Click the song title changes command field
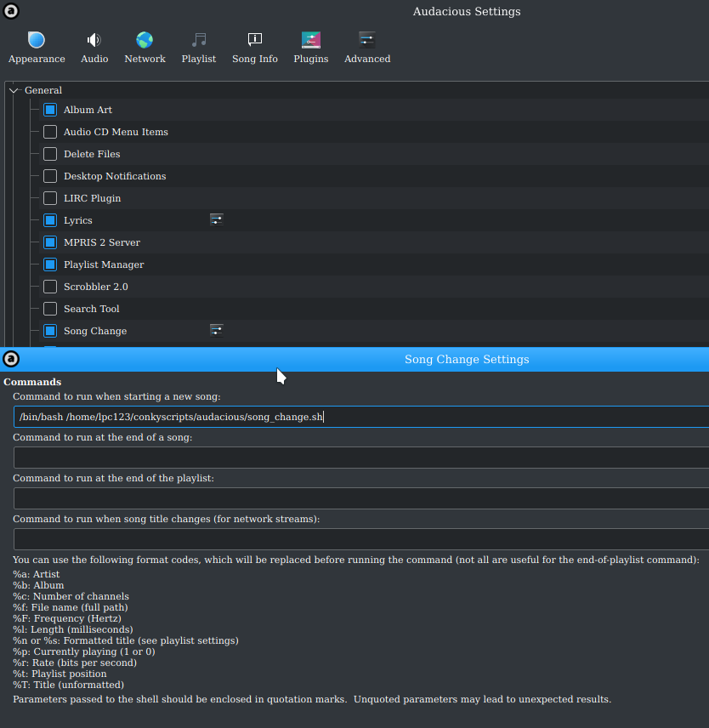Screen dimensions: 709x728 [x=361, y=539]
